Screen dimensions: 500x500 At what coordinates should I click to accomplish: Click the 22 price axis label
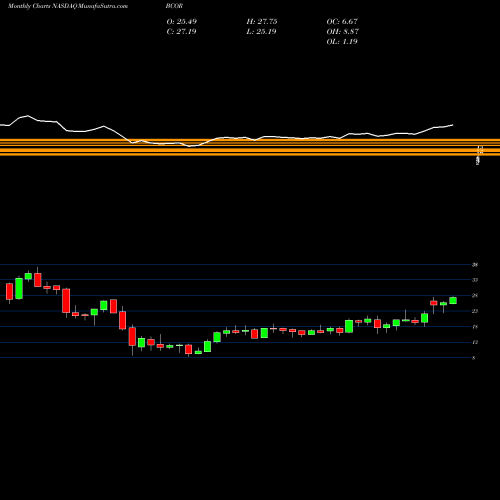point(475,311)
